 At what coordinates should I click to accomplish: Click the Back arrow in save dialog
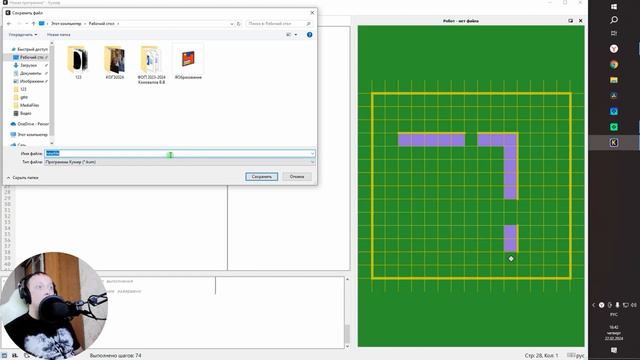tap(9, 24)
